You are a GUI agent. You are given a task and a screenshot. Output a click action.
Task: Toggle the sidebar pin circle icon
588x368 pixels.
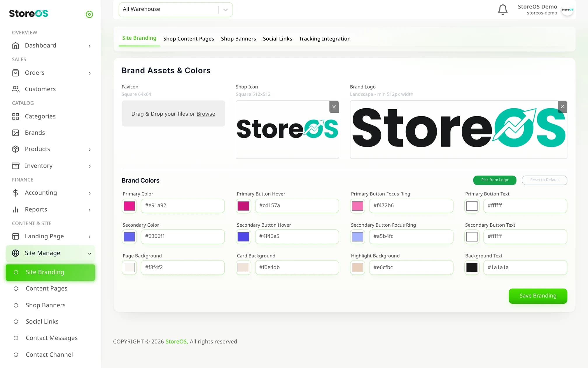[89, 14]
